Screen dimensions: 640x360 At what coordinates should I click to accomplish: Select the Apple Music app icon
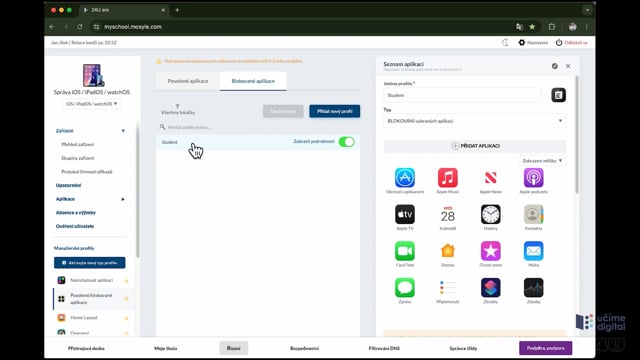pyautogui.click(x=447, y=178)
